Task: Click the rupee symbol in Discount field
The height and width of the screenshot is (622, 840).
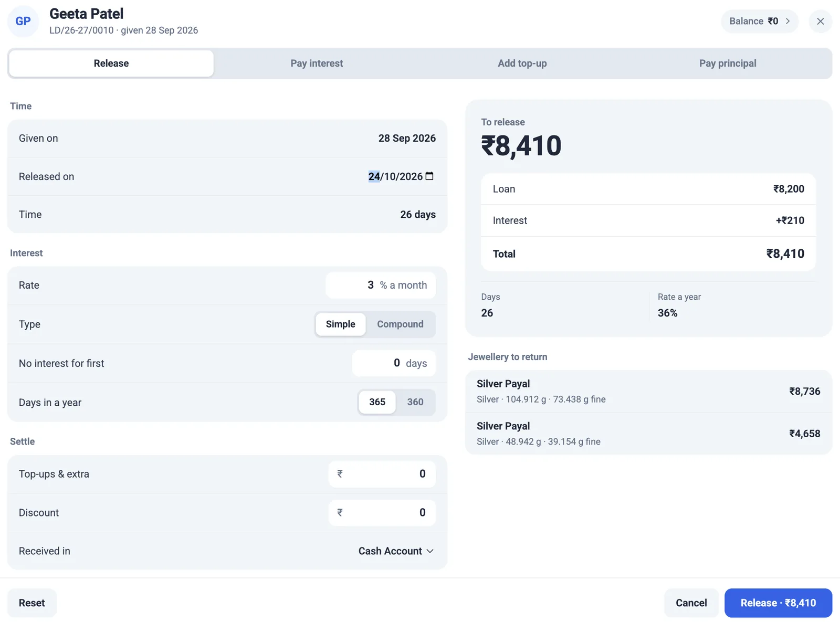Action: coord(340,512)
